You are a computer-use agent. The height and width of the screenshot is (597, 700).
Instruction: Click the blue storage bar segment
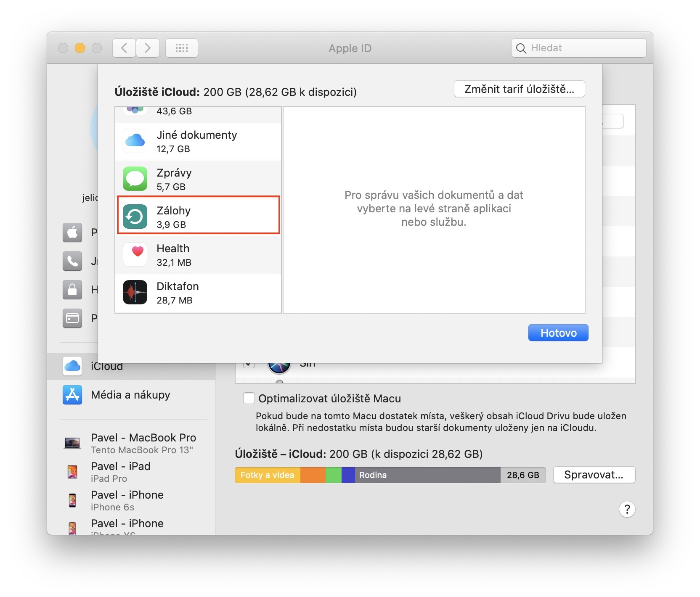tap(348, 475)
